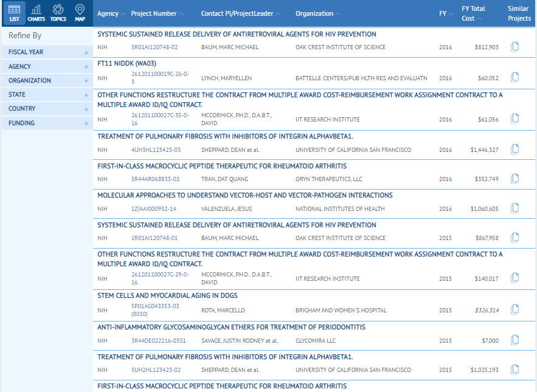Open project number 3R44DE022216-03S1

159,341
